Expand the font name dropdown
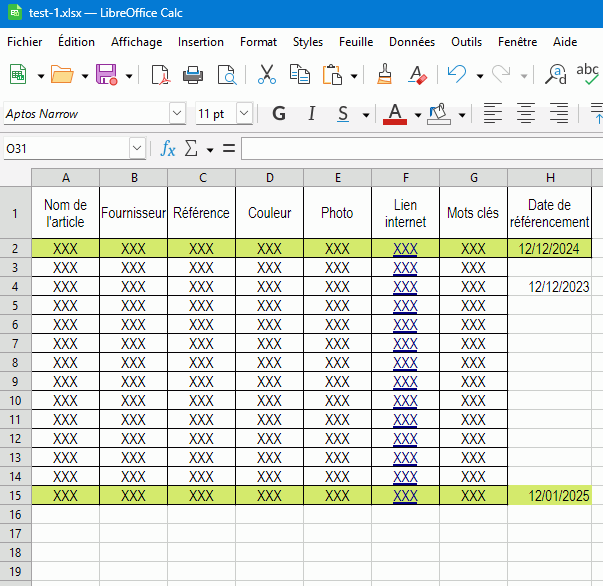603x586 pixels. (x=177, y=114)
